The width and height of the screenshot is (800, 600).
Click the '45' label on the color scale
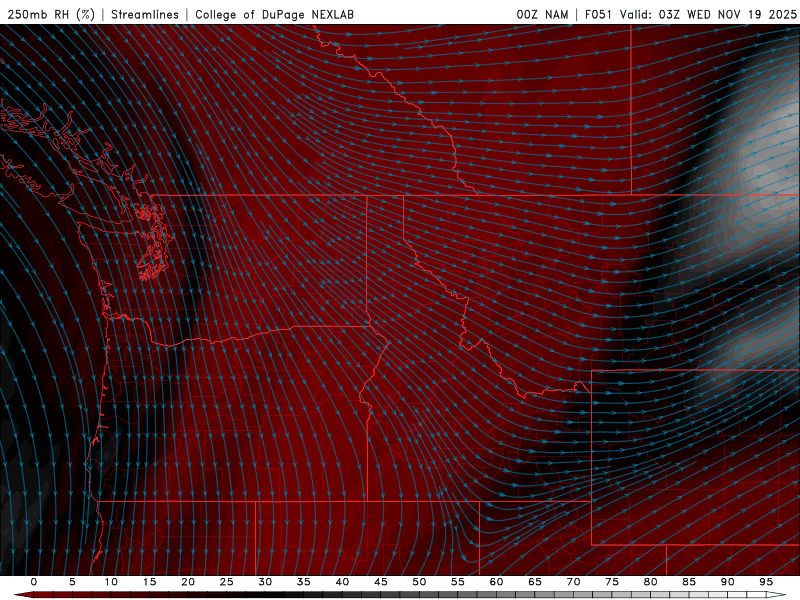pyautogui.click(x=381, y=582)
